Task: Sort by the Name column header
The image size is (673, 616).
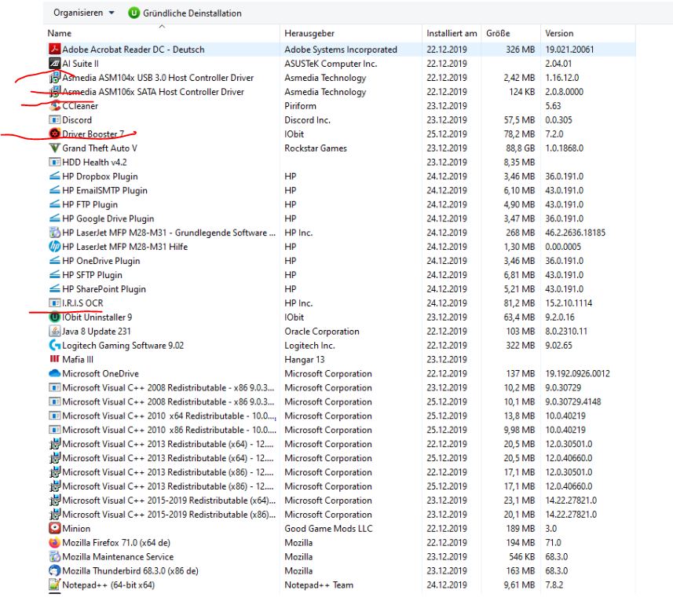Action: tap(60, 34)
